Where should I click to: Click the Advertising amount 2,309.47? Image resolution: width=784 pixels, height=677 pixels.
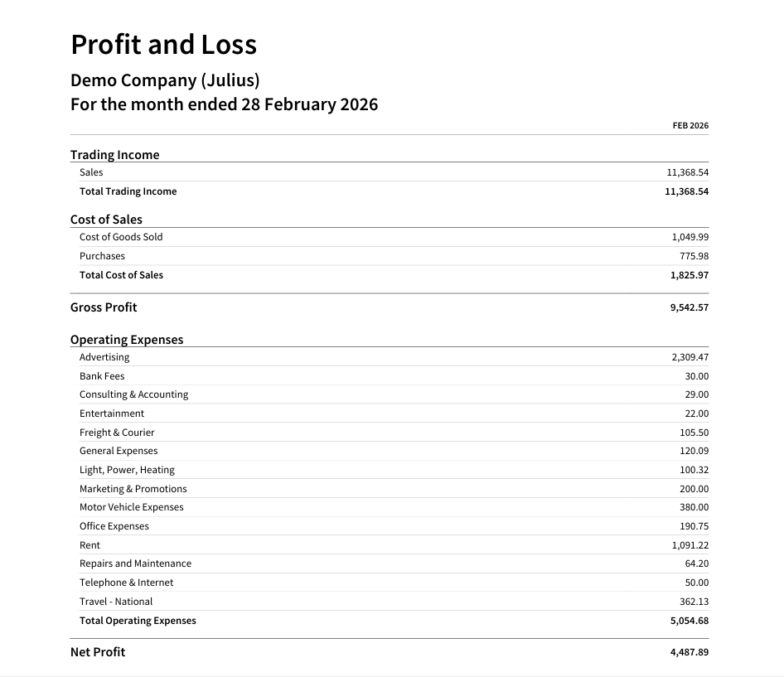(690, 357)
